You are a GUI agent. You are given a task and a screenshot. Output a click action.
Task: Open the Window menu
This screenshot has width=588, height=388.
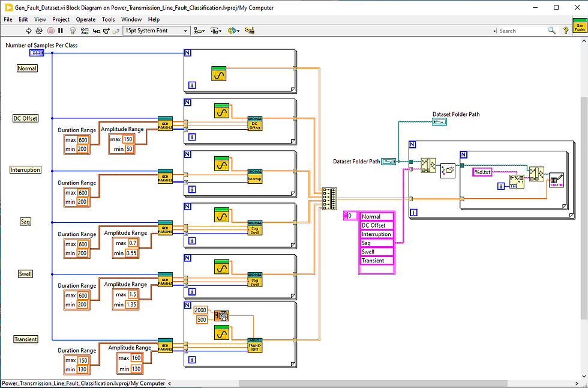pos(131,19)
